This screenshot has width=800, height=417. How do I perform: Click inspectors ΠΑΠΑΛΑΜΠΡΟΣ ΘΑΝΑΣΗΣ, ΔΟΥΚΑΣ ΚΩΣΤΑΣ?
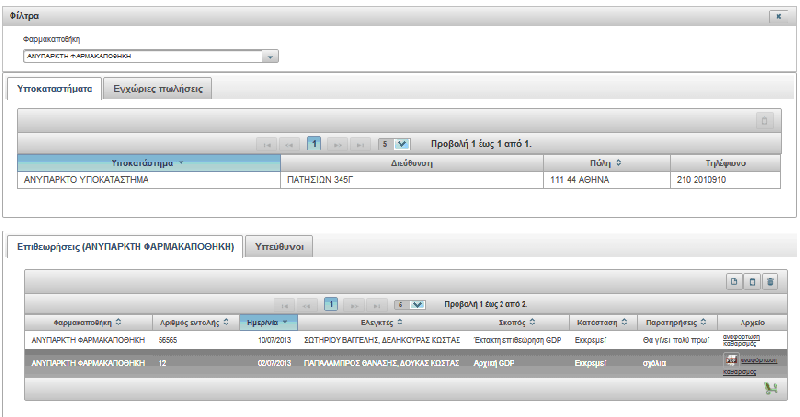tap(382, 363)
